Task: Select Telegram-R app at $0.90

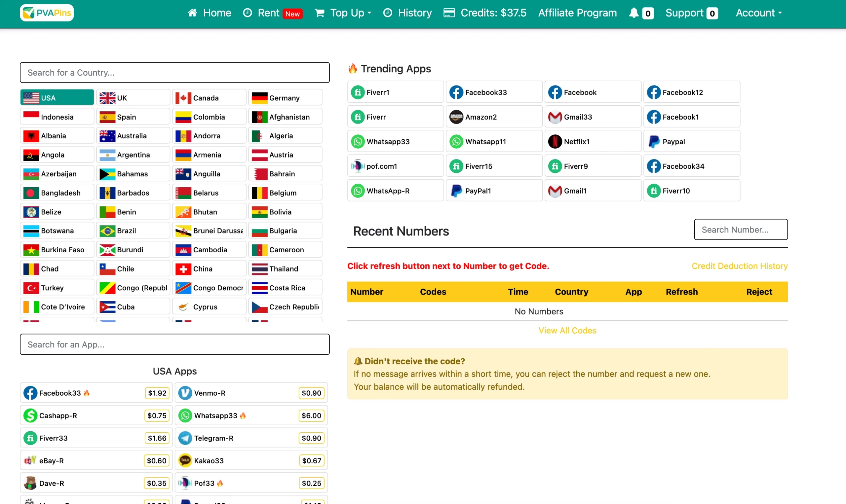Action: [x=251, y=438]
